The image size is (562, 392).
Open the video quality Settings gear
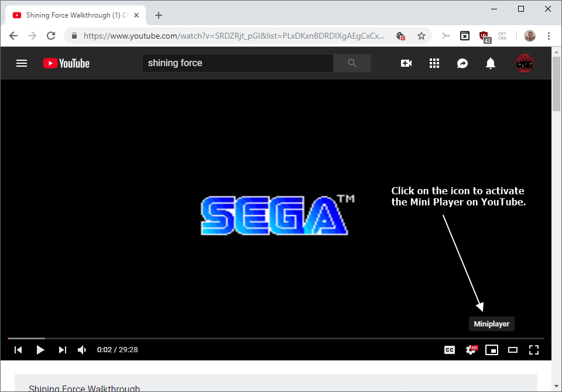pyautogui.click(x=471, y=349)
